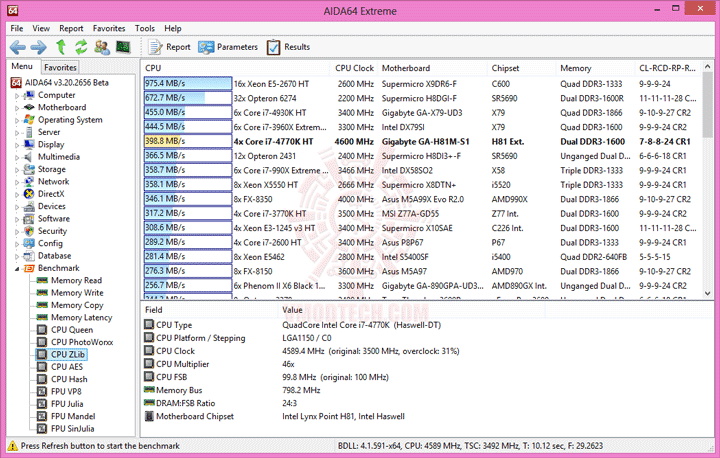The height and width of the screenshot is (458, 720).
Task: Click the Server tower icon
Action: click(x=29, y=132)
